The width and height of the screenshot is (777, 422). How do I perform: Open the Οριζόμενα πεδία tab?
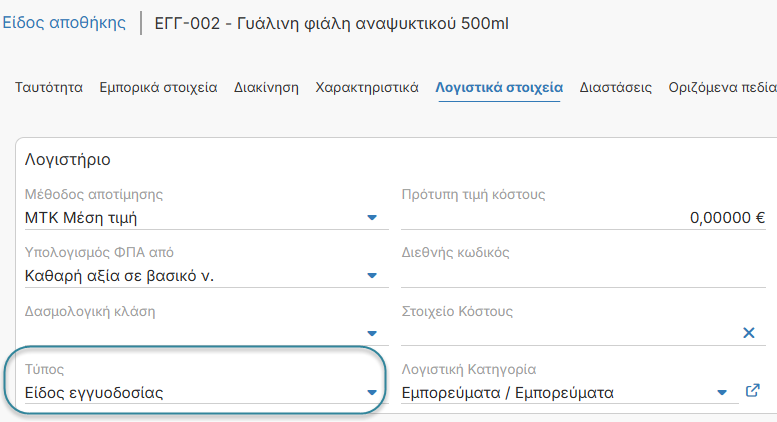[722, 87]
